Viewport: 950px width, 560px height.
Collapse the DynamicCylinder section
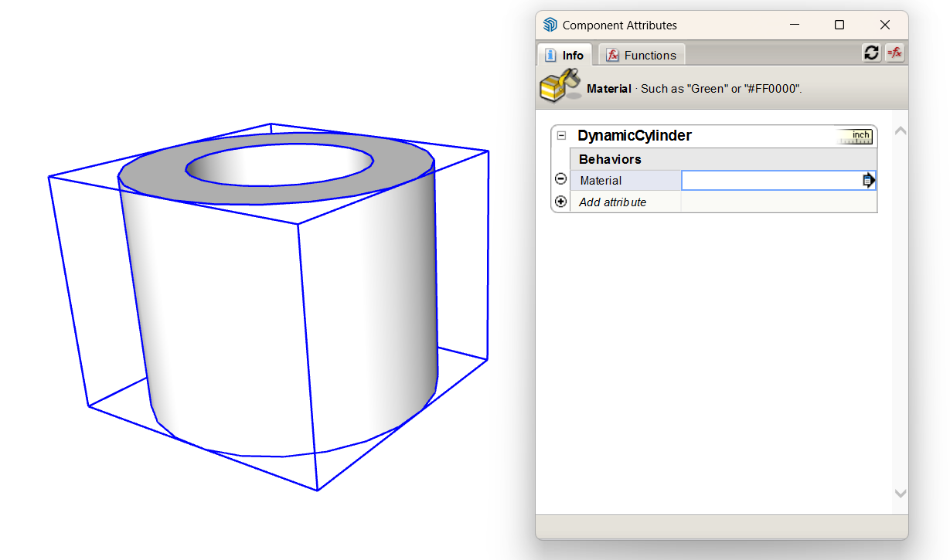tap(560, 135)
